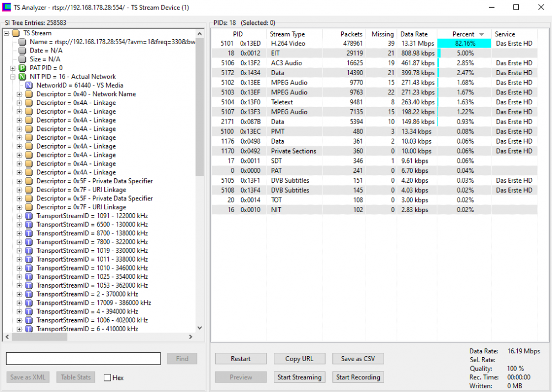Toggle the Hex checkbox
Viewport: 552px width, 392px height.
[108, 378]
